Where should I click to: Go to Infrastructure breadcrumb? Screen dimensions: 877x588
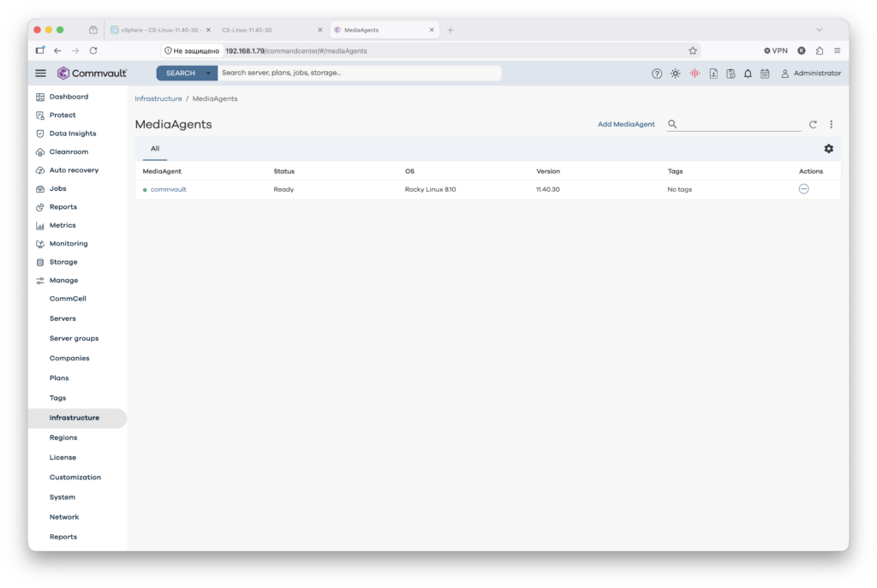pos(158,99)
